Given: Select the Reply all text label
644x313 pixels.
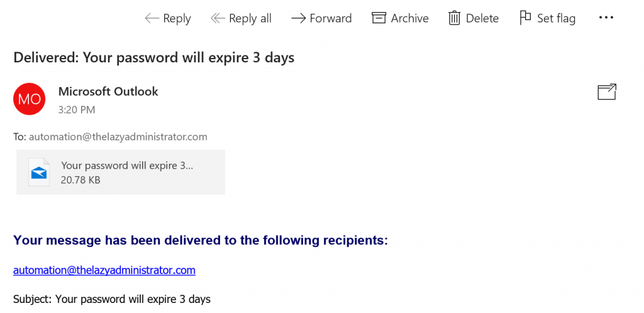Looking at the screenshot, I should pos(250,18).
